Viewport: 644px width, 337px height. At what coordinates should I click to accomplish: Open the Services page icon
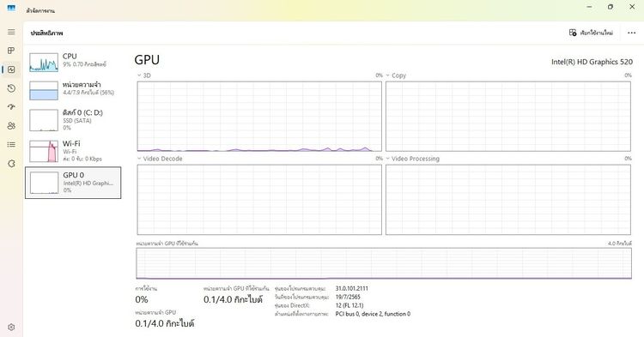tap(11, 164)
